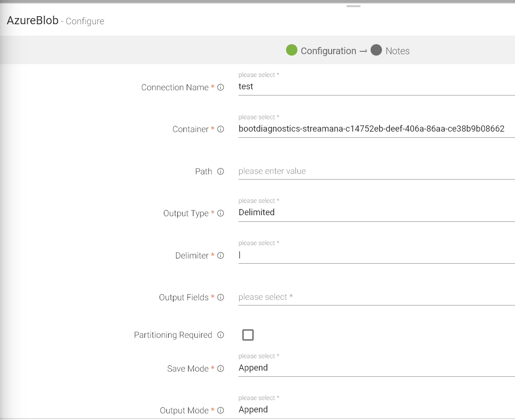
Task: Go to the Notes step
Action: pyautogui.click(x=390, y=51)
